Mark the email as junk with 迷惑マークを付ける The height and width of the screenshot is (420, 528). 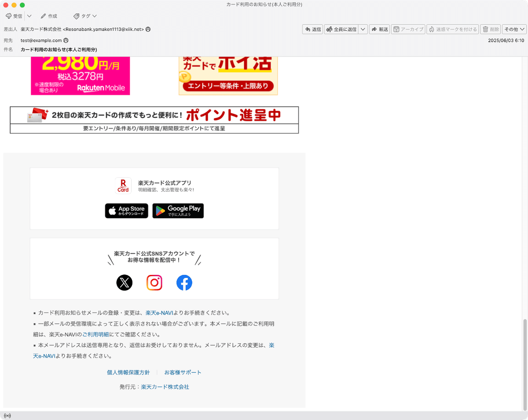452,29
